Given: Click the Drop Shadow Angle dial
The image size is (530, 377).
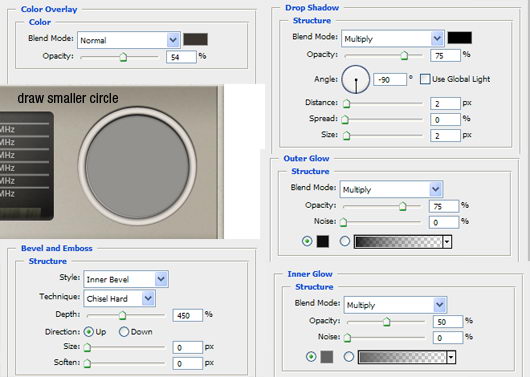Looking at the screenshot, I should click(356, 80).
